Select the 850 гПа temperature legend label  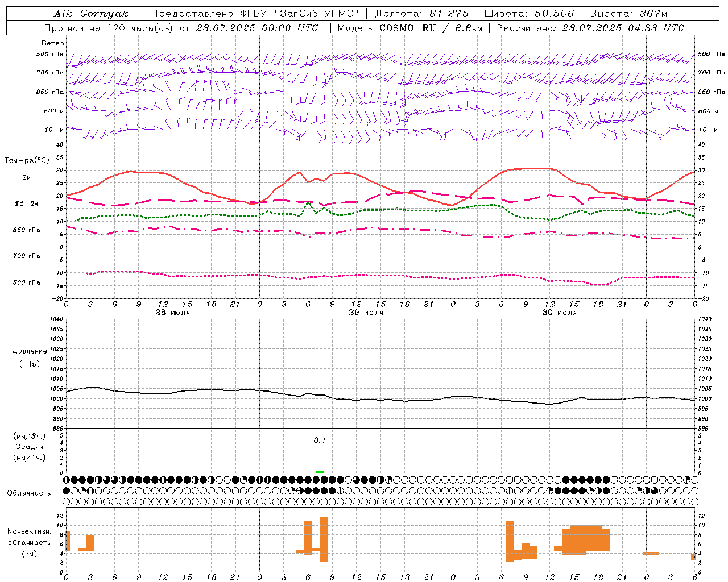pyautogui.click(x=26, y=230)
